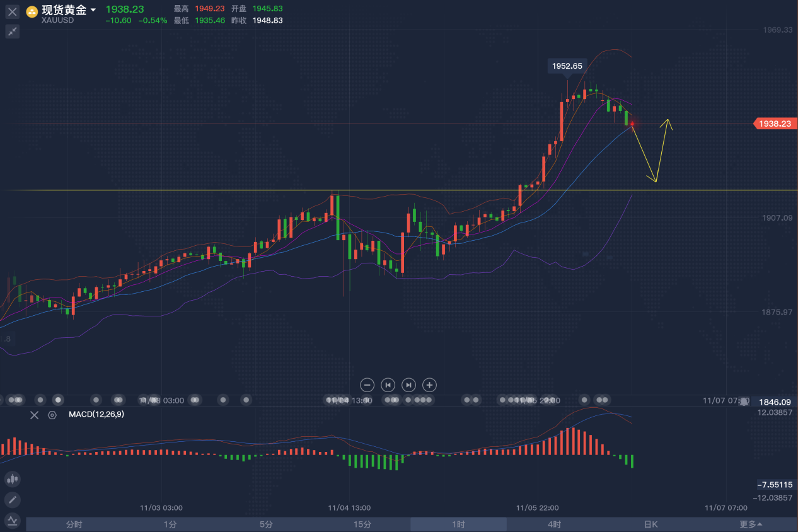Switch to the 5分 timeframe tab
This screenshot has width=798, height=532.
266,524
